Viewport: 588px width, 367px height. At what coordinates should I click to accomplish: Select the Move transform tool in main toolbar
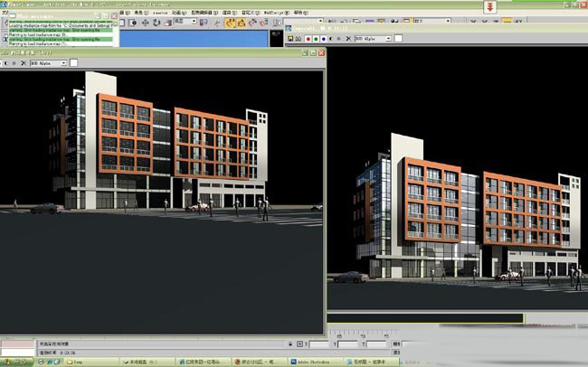point(145,23)
